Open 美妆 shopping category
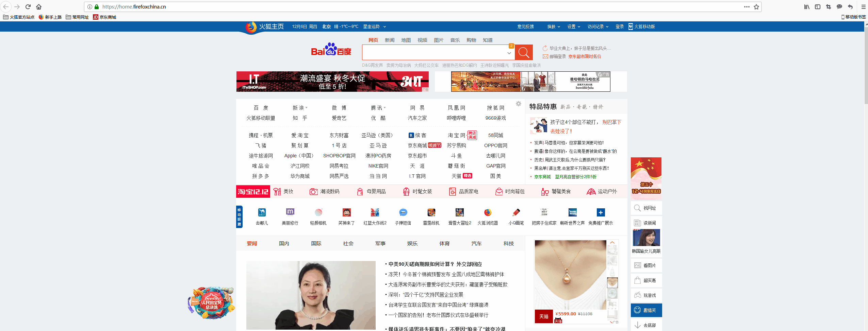Viewport: 868px width, 331px height. tap(283, 192)
